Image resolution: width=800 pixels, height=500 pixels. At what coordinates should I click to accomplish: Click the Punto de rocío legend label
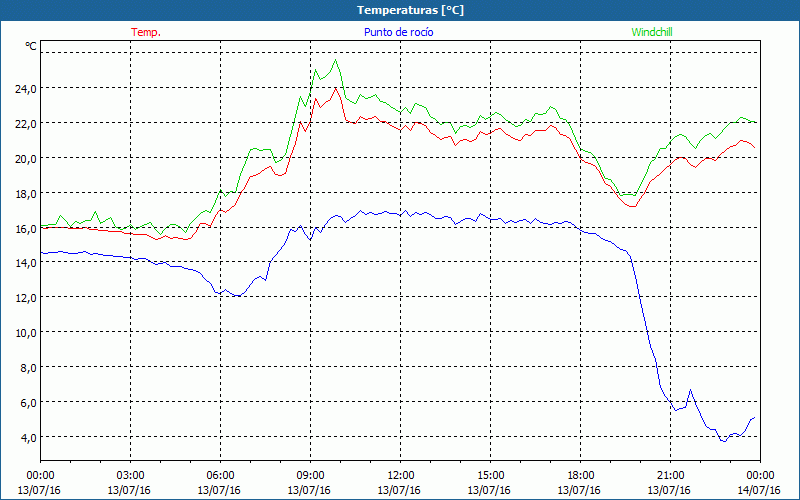[398, 32]
